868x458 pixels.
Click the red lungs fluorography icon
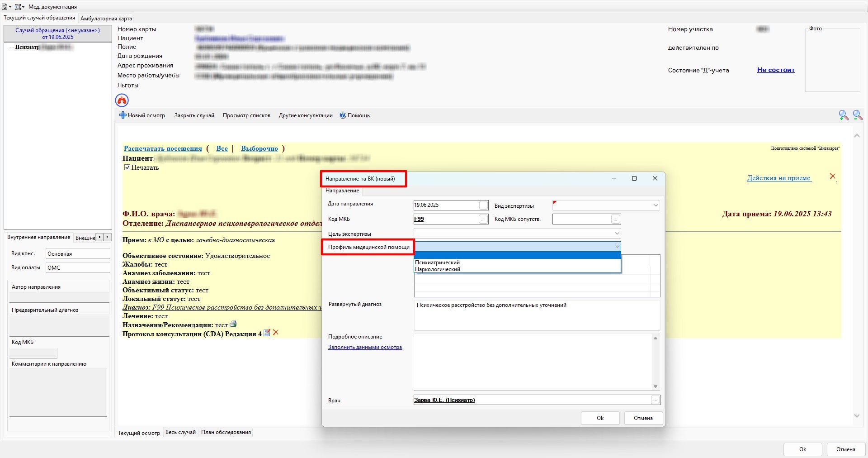coord(122,100)
